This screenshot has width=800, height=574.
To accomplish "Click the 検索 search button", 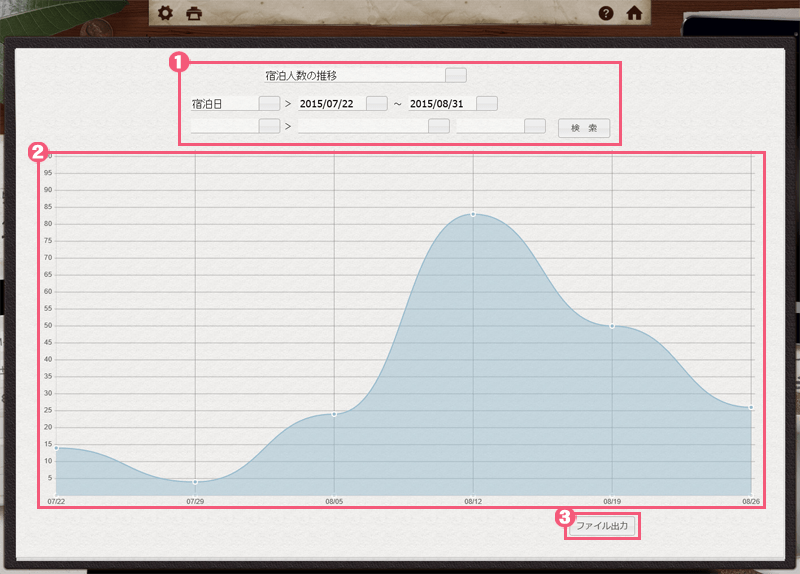I will pos(584,128).
